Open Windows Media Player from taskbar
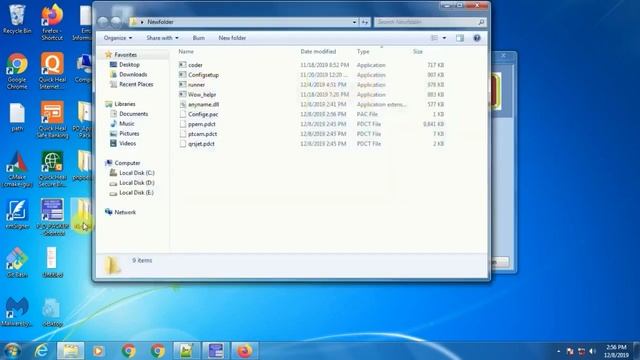 click(x=98, y=351)
